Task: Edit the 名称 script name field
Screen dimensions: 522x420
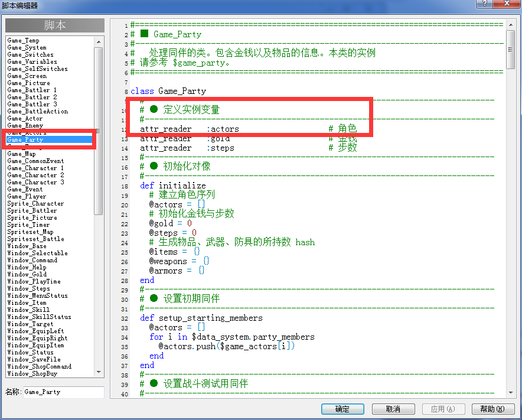Action: pos(64,392)
